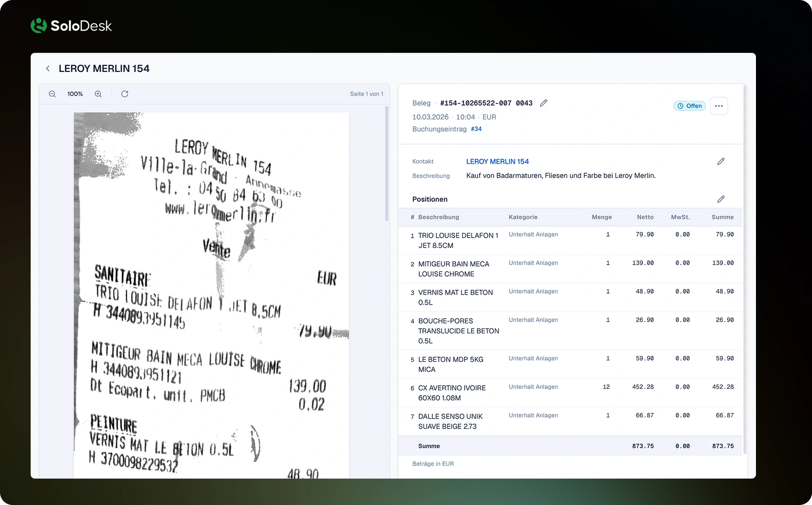Edit the Beleg number with the pencil icon
This screenshot has width=812, height=505.
(x=543, y=103)
